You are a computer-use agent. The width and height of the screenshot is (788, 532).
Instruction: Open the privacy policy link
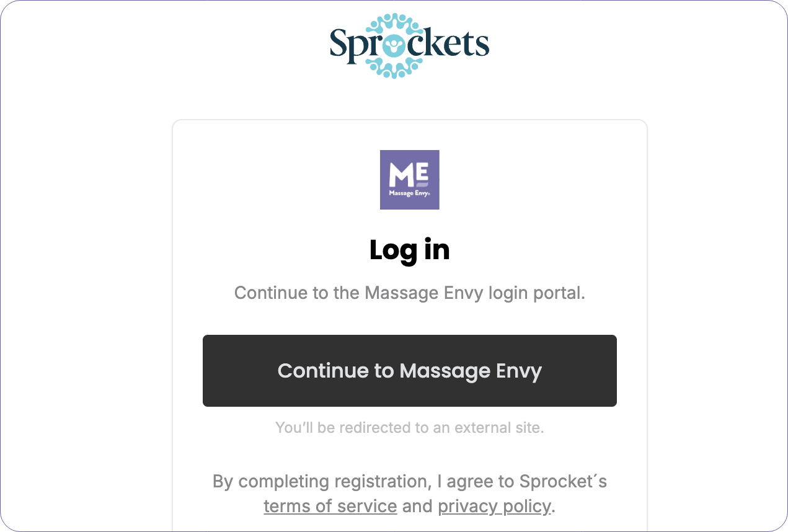[495, 507]
